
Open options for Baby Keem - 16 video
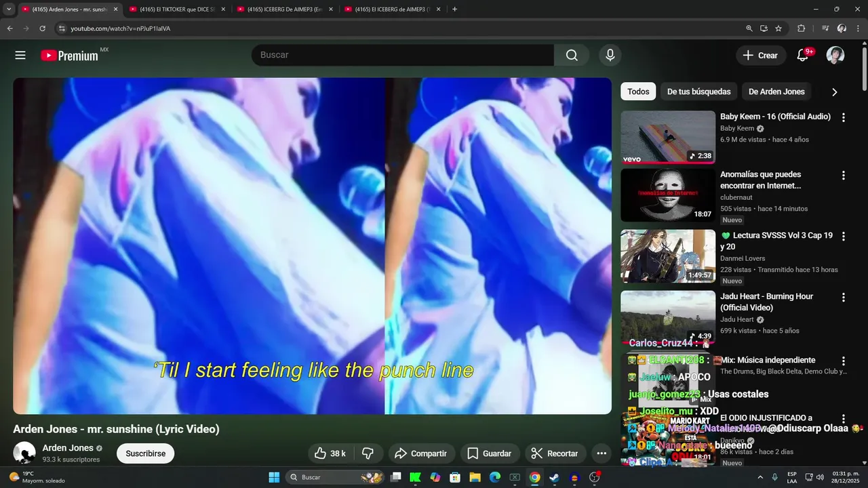(844, 117)
